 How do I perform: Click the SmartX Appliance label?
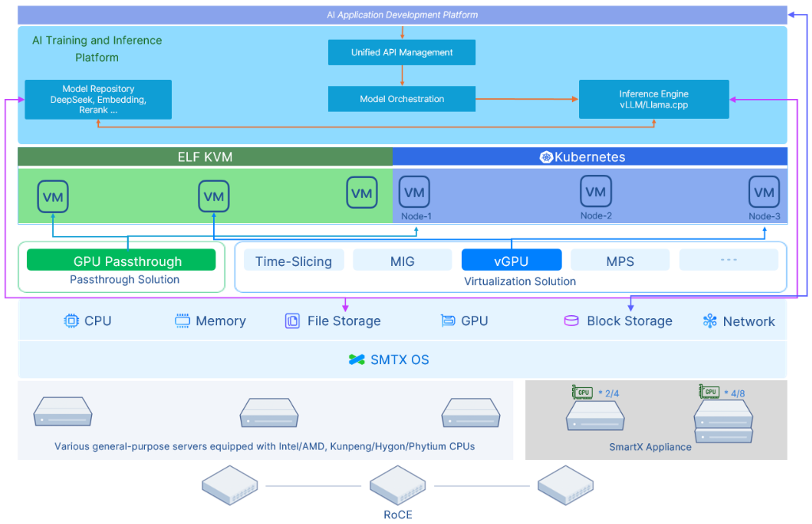(650, 447)
